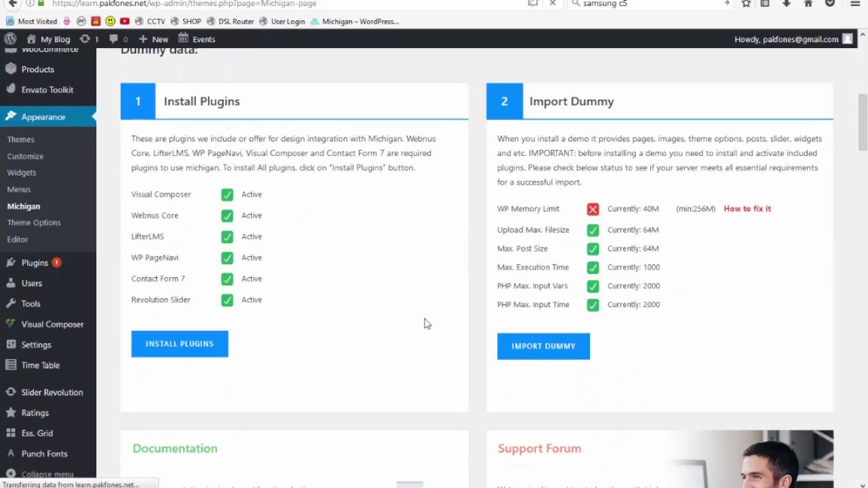Open the browser hamburger menu
The image size is (868, 488).
tap(855, 3)
